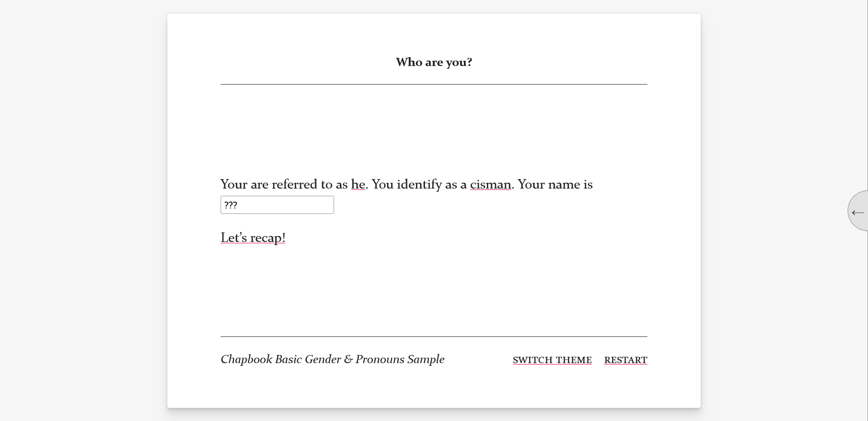Click the back arrow on right edge
The width and height of the screenshot is (868, 421).
(x=858, y=212)
